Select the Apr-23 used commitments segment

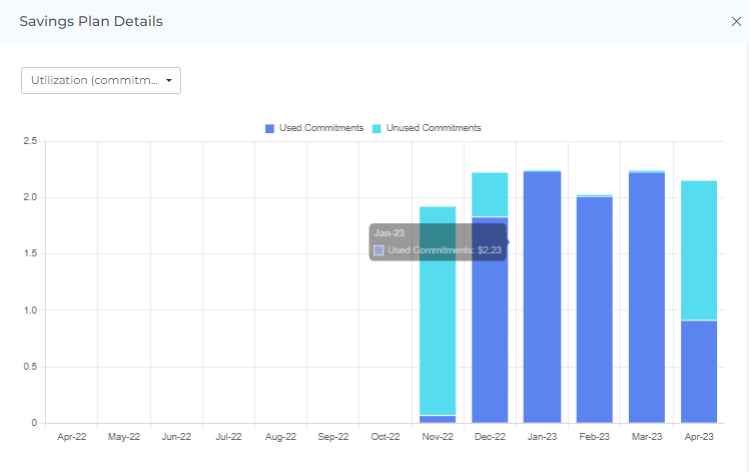point(698,371)
